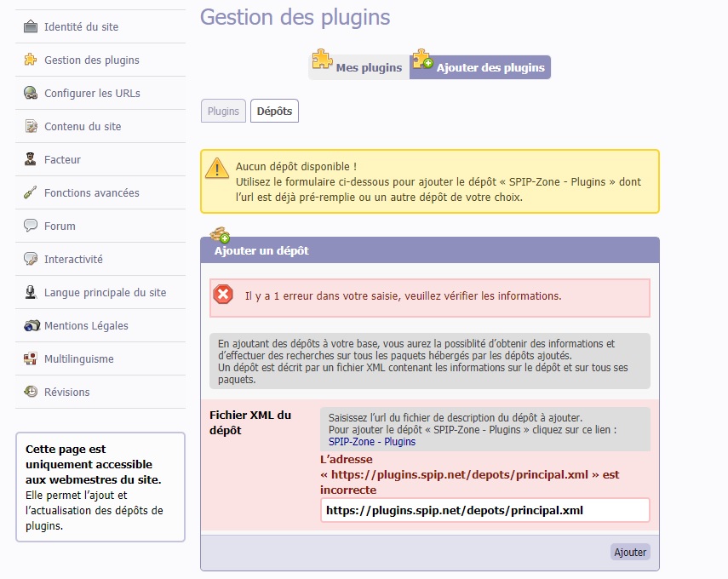Click the Configurer les URLs icon
Screen dimensions: 728x579
(x=31, y=93)
